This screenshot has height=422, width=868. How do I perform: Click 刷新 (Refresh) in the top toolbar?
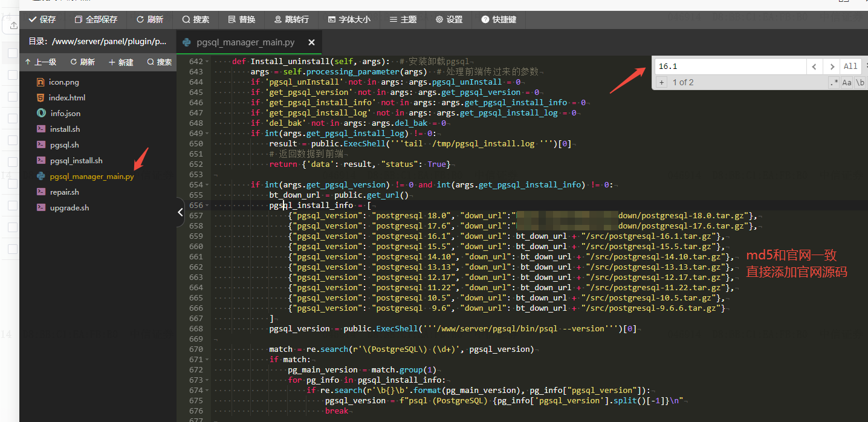click(149, 19)
